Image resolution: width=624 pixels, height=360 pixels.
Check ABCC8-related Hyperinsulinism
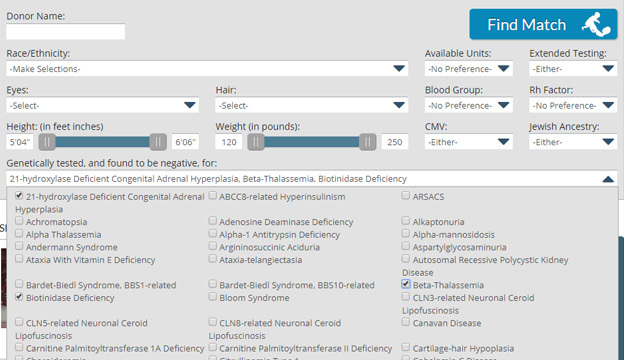pyautogui.click(x=213, y=195)
